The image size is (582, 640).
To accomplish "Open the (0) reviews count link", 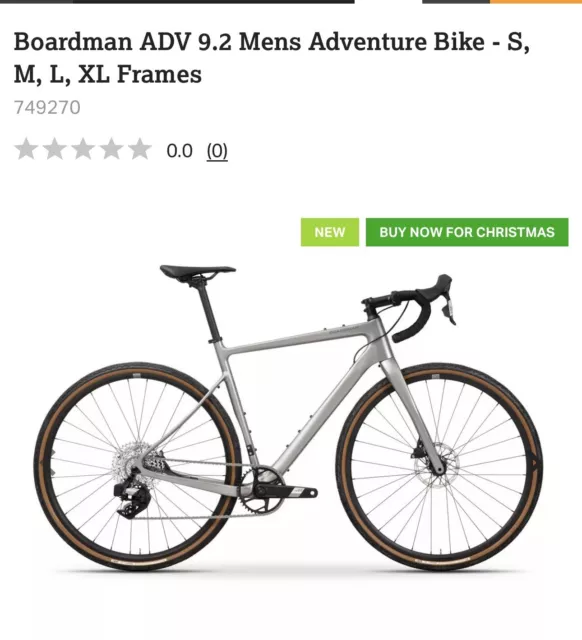I will tap(217, 151).
